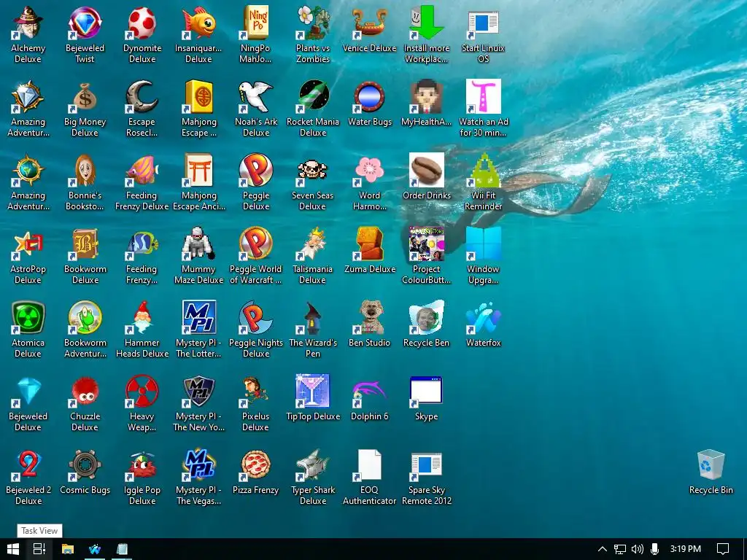Select AstroPop Deluxe star icon
This screenshot has width=747, height=560.
28,244
